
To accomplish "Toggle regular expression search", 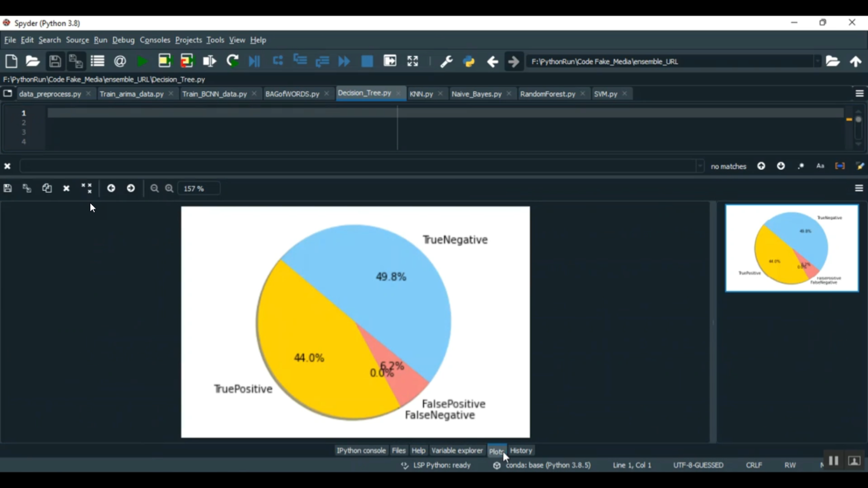I will 801,166.
